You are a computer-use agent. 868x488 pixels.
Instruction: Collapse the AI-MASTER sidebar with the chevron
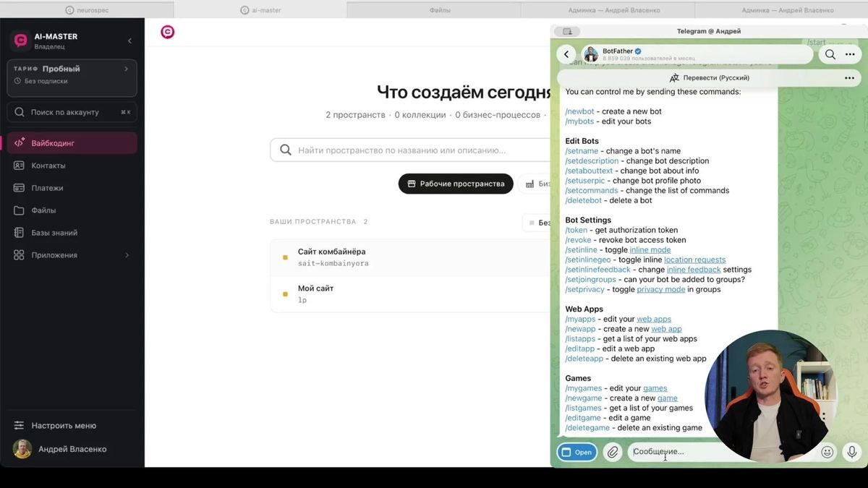click(129, 40)
